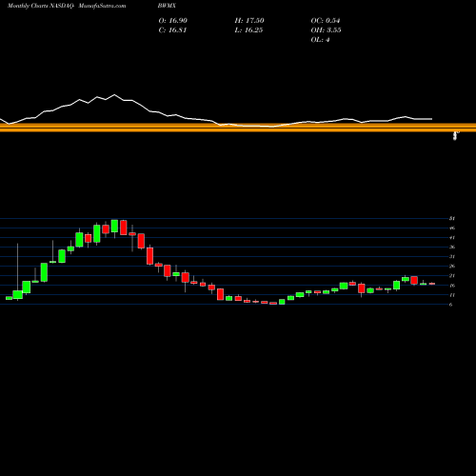Click the 11 price axis label
The height and width of the screenshot is (476, 476).
[452, 295]
